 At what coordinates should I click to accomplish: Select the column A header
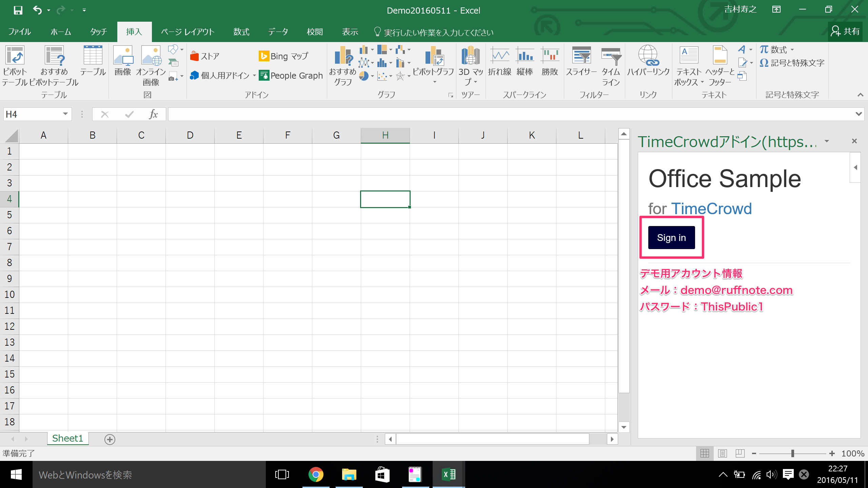tap(43, 136)
